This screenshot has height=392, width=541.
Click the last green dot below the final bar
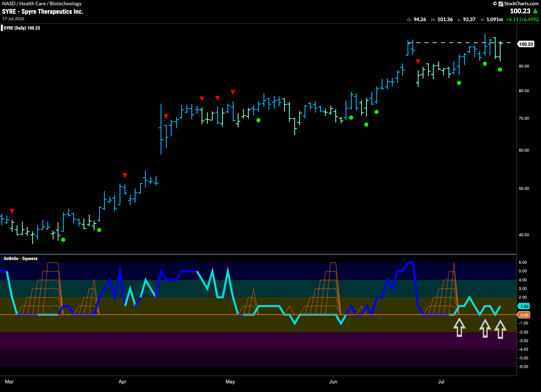[x=500, y=69]
